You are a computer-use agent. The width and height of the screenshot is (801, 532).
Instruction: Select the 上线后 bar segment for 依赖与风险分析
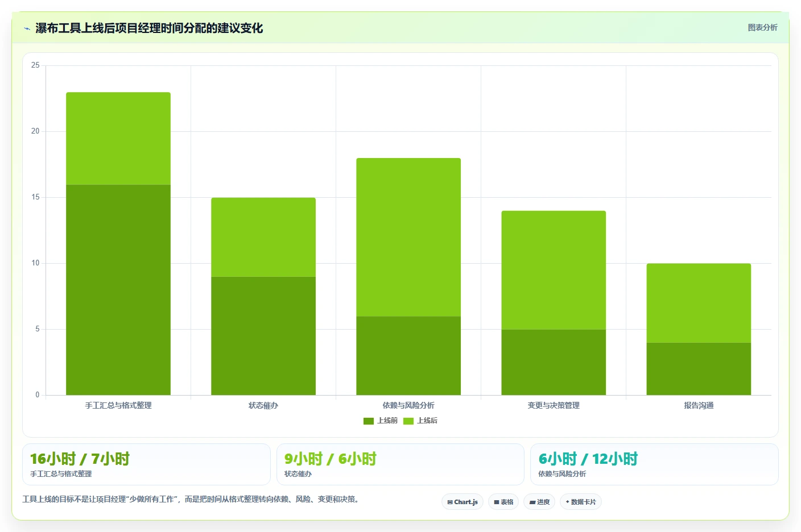point(408,237)
